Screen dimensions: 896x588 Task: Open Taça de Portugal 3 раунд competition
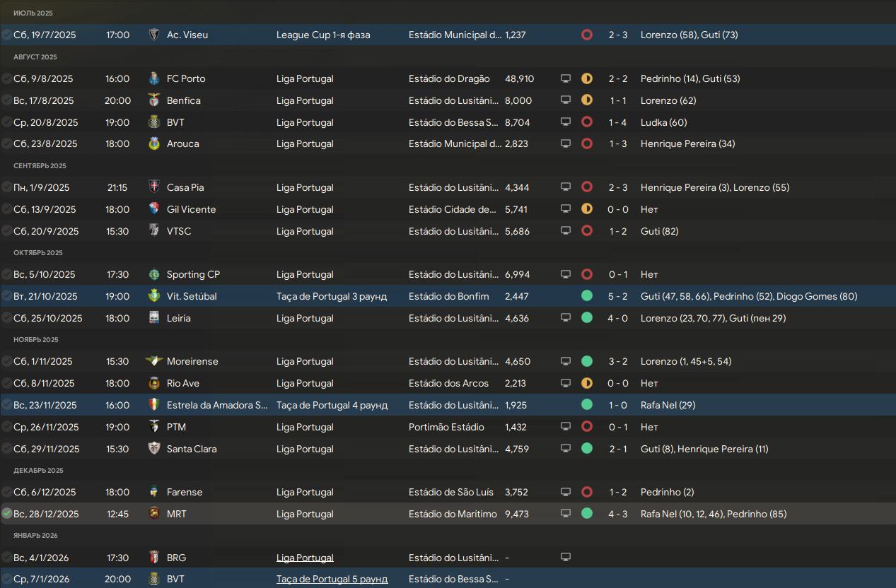332,296
